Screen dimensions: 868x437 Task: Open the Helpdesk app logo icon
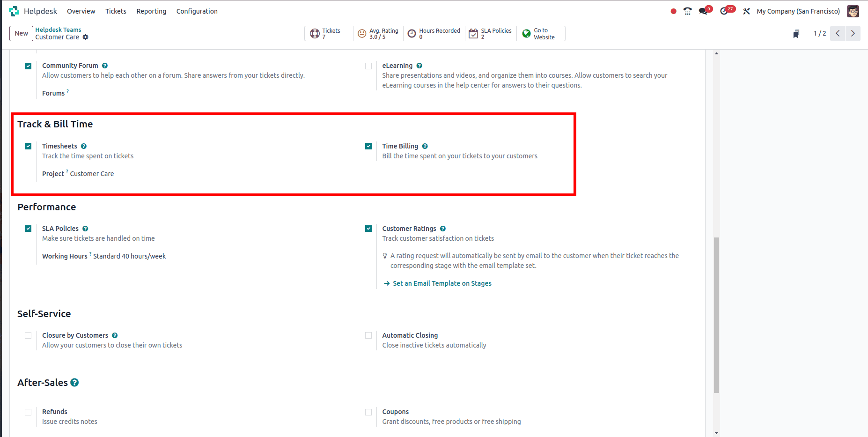pyautogui.click(x=14, y=11)
